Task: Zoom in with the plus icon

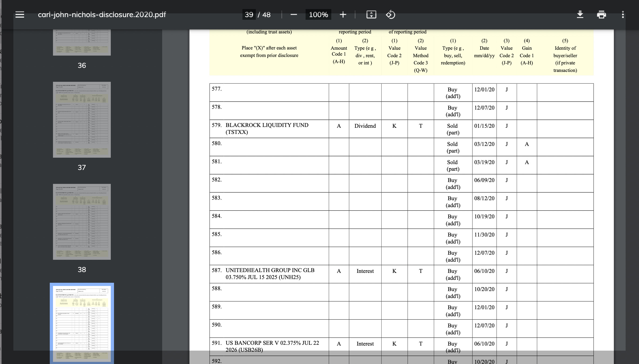Action: (343, 14)
